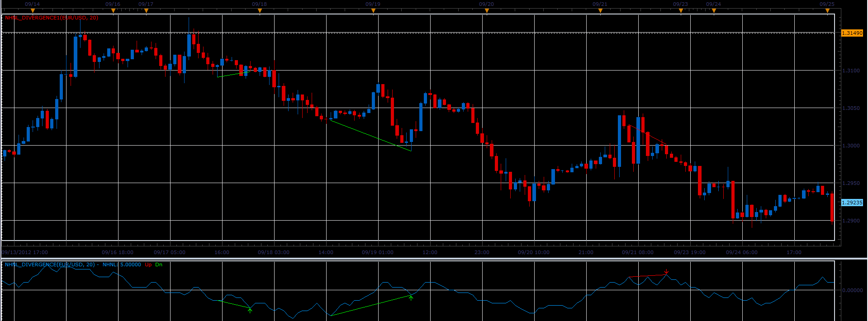Click the 09/25 day marker triangle
The height and width of the screenshot is (321, 868).
click(827, 11)
